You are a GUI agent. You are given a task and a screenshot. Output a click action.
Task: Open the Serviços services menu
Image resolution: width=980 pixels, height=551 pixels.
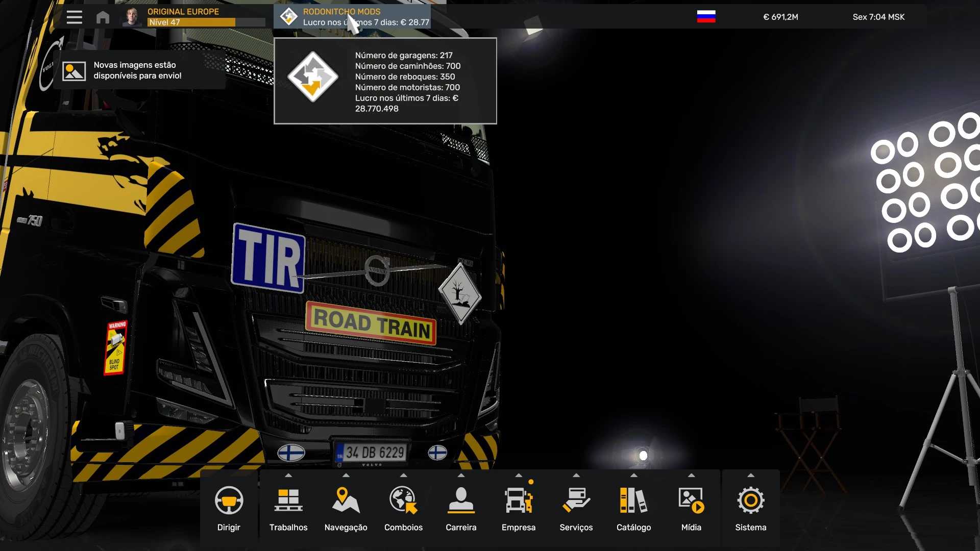(576, 500)
